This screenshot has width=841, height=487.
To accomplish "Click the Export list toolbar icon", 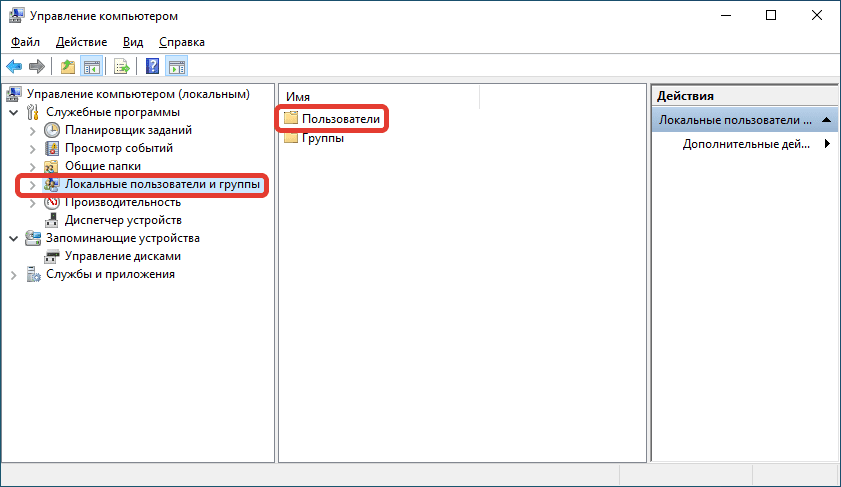I will 122,67.
